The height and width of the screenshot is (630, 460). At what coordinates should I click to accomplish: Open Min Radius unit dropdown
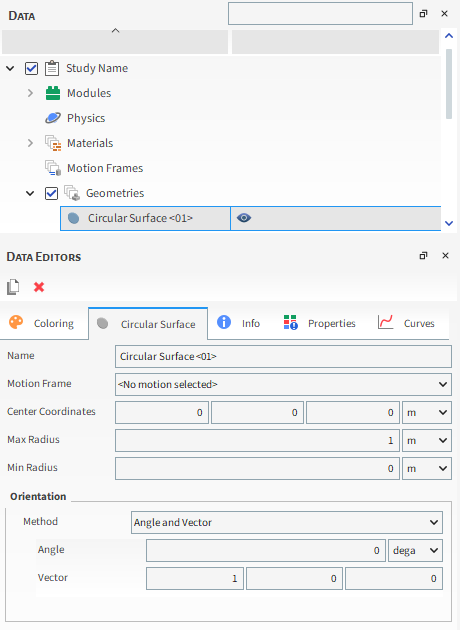pyautogui.click(x=427, y=468)
